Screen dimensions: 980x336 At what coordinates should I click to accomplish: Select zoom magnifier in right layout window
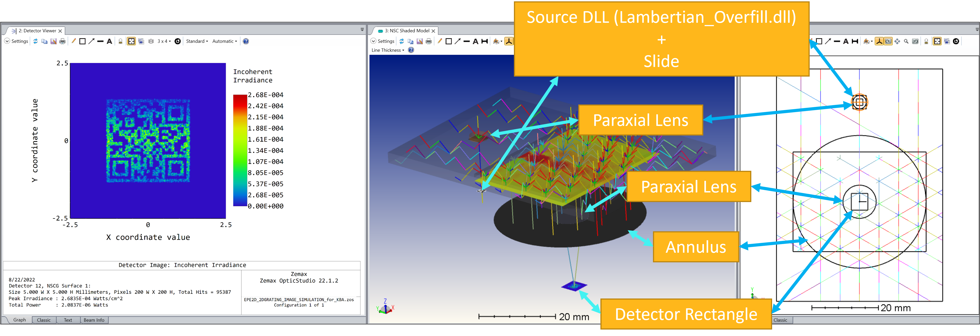click(x=906, y=41)
